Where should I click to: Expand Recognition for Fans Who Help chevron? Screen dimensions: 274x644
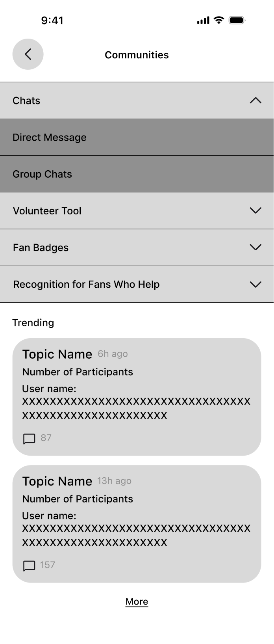point(255,284)
